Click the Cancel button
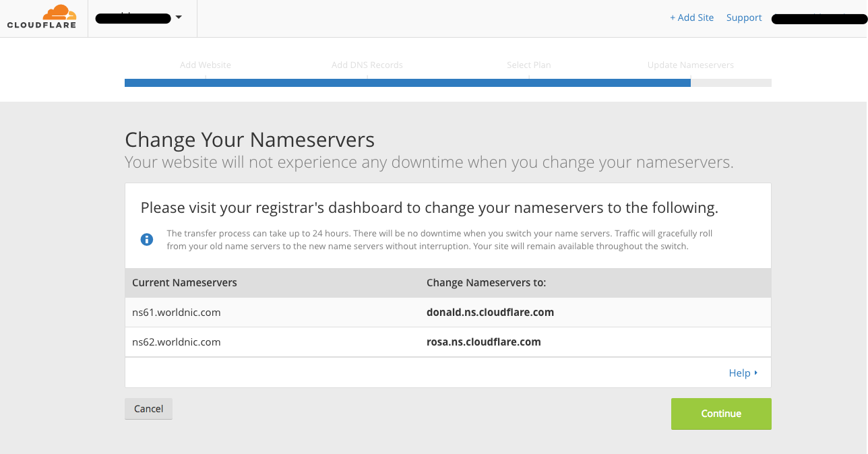868x454 pixels. click(x=149, y=409)
